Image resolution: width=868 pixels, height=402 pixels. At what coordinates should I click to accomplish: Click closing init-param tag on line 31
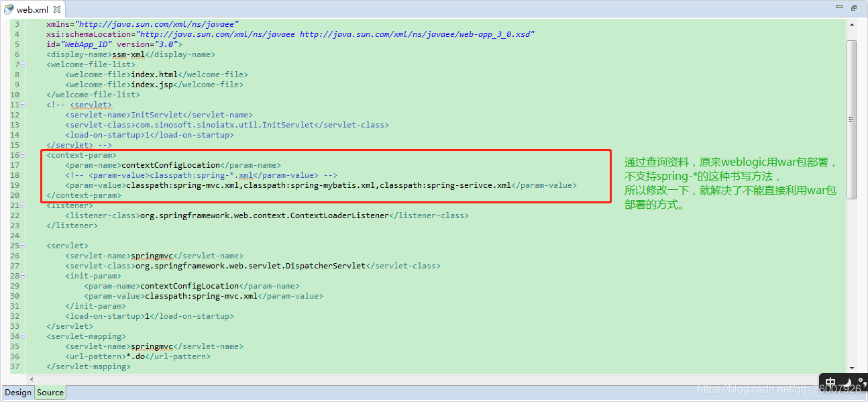(x=95, y=306)
